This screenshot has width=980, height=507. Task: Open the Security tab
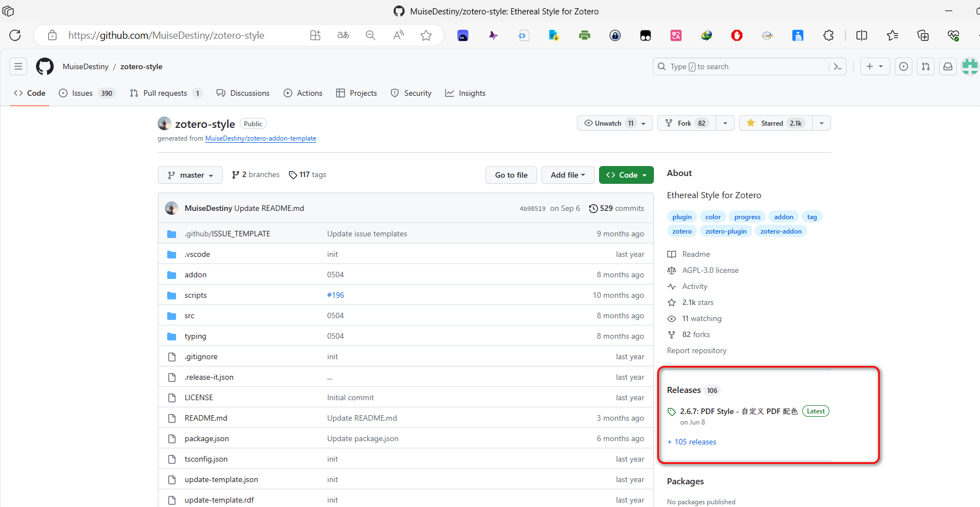411,93
